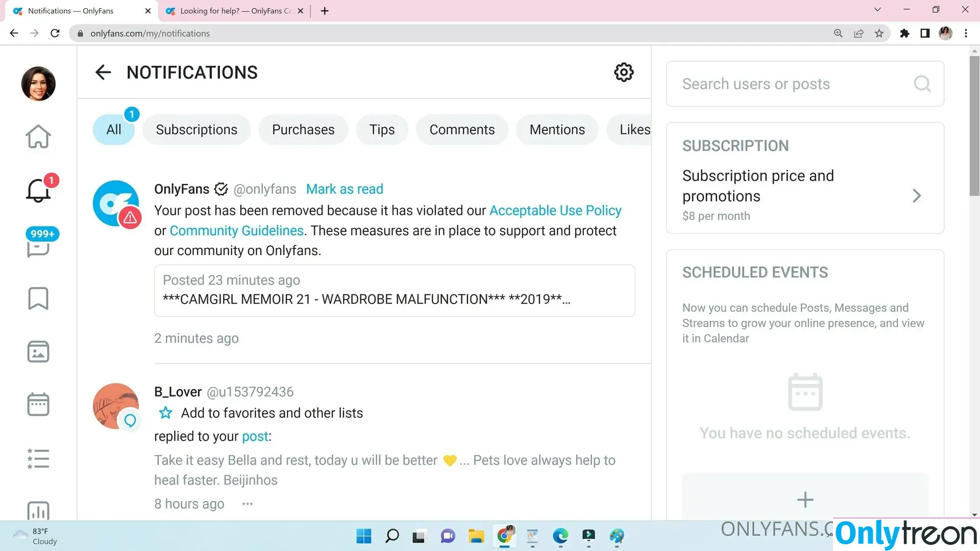Open the statistics bar chart icon
The image size is (980, 551).
click(38, 510)
